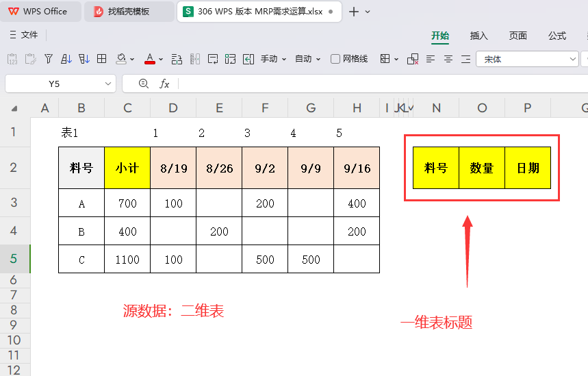The width and height of the screenshot is (588, 376).
Task: Click the select-all corner triangle
Action: pyautogui.click(x=14, y=109)
